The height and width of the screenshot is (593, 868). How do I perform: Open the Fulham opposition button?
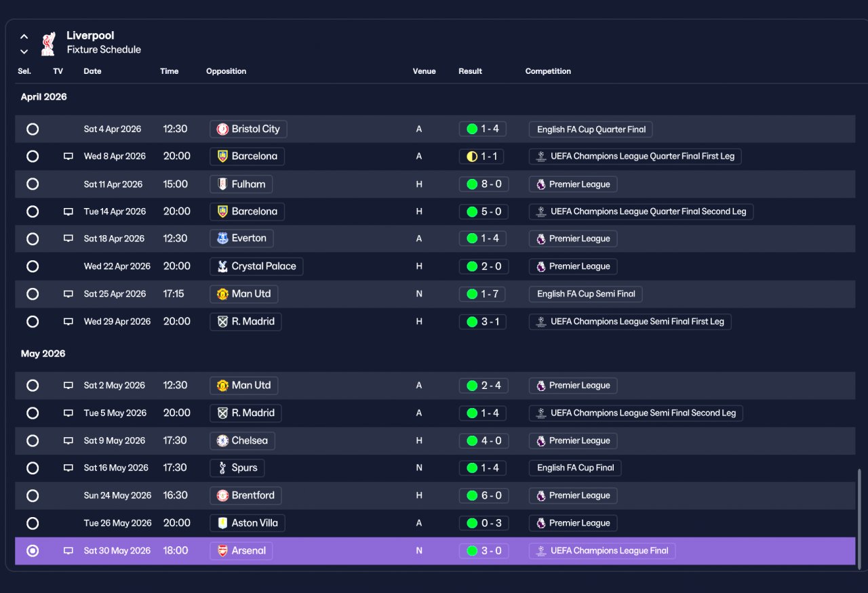point(241,184)
